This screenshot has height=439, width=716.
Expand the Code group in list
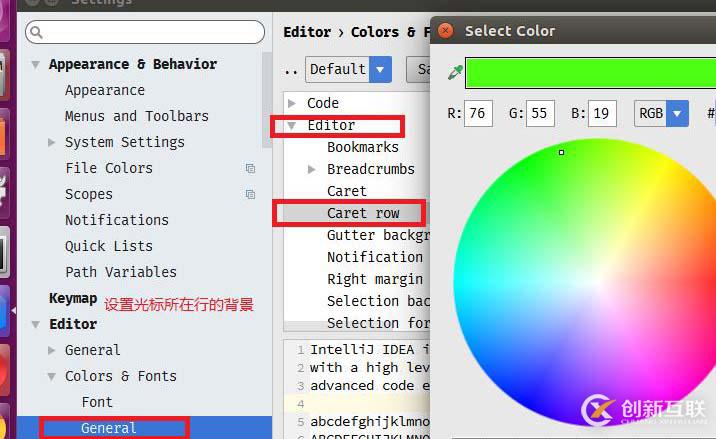click(x=292, y=103)
